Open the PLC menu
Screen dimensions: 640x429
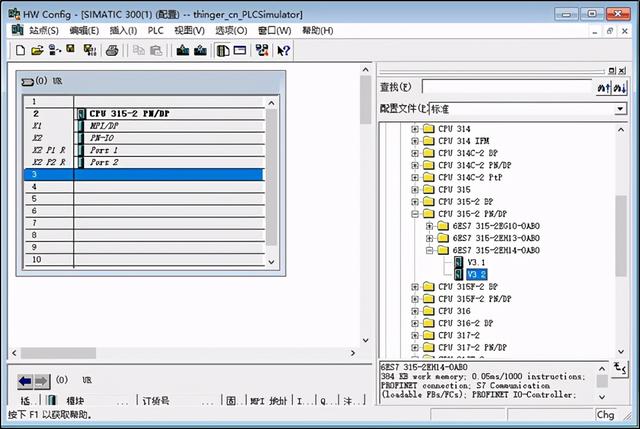155,30
